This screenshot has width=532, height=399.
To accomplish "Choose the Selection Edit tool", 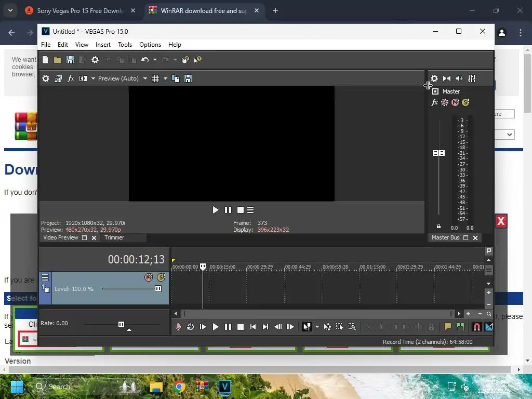I will pyautogui.click(x=339, y=327).
